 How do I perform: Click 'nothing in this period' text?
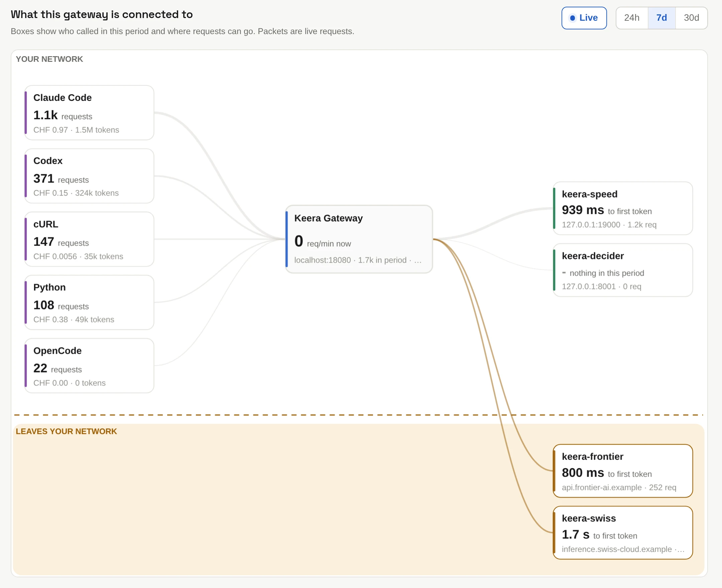[607, 273]
